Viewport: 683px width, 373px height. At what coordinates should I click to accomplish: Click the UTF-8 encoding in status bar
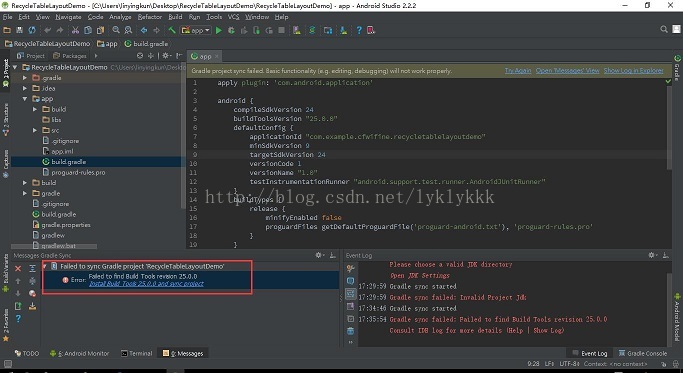[x=569, y=364]
